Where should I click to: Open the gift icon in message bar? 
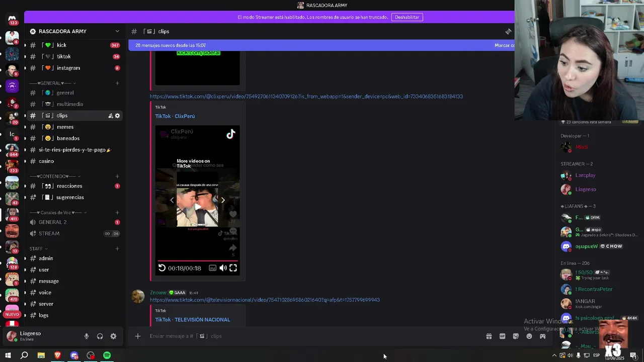[489, 336]
